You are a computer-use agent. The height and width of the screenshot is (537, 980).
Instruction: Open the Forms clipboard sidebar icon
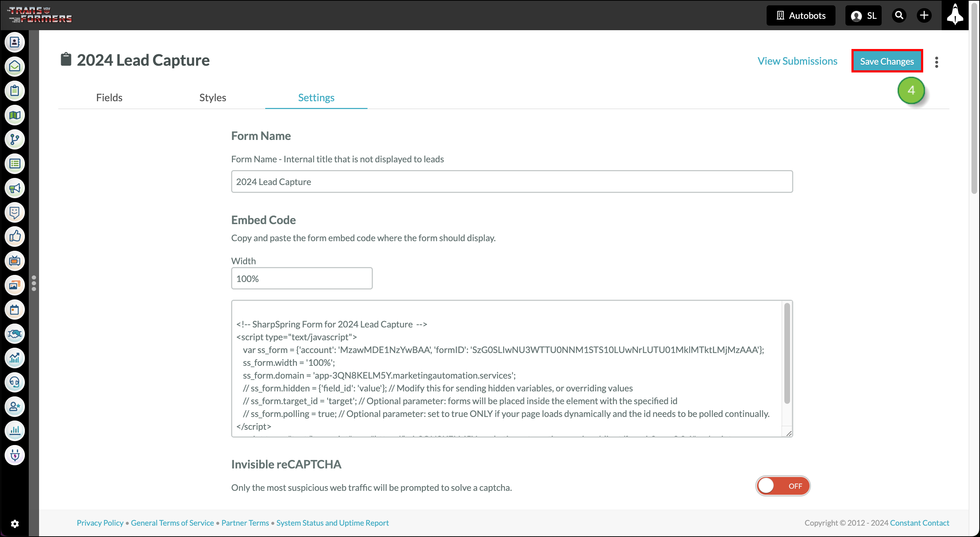coord(15,91)
